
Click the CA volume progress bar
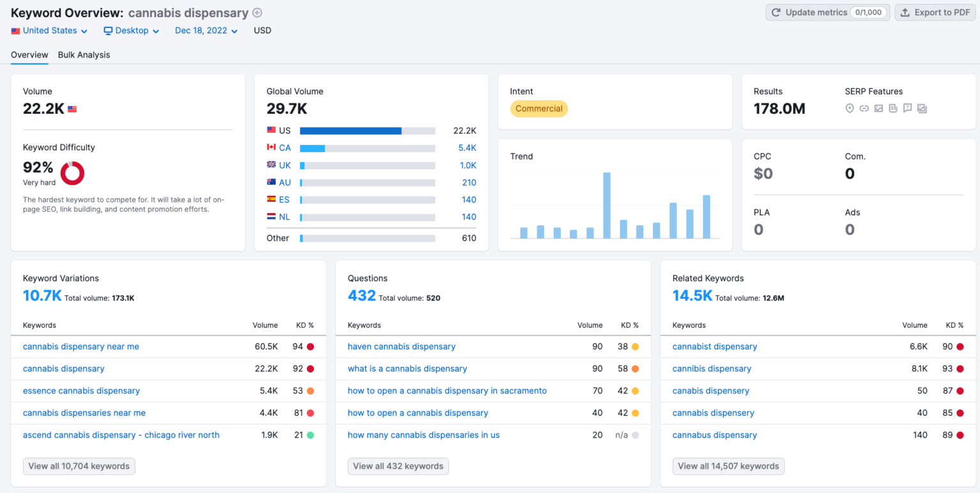(x=367, y=148)
